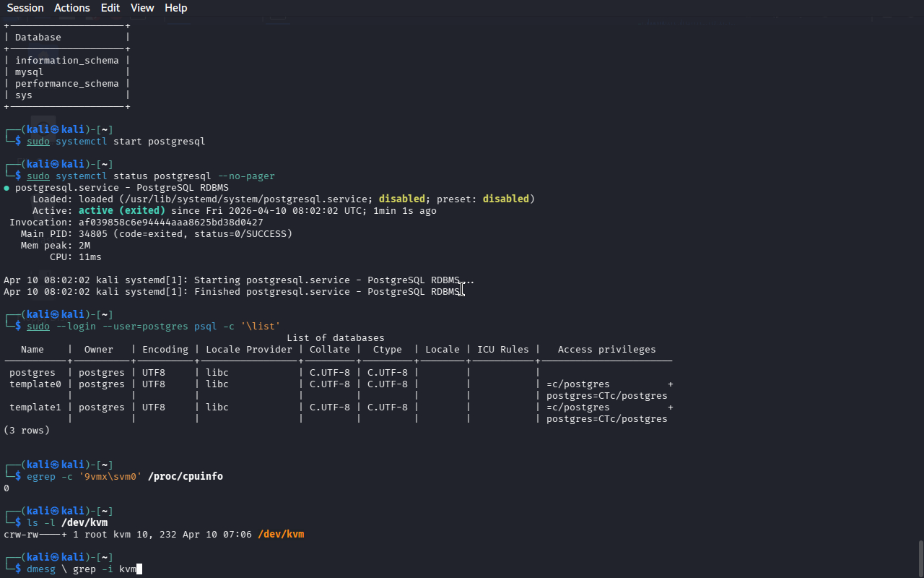924x578 pixels.
Task: Click the 'active (exited)' status text
Action: click(x=121, y=211)
